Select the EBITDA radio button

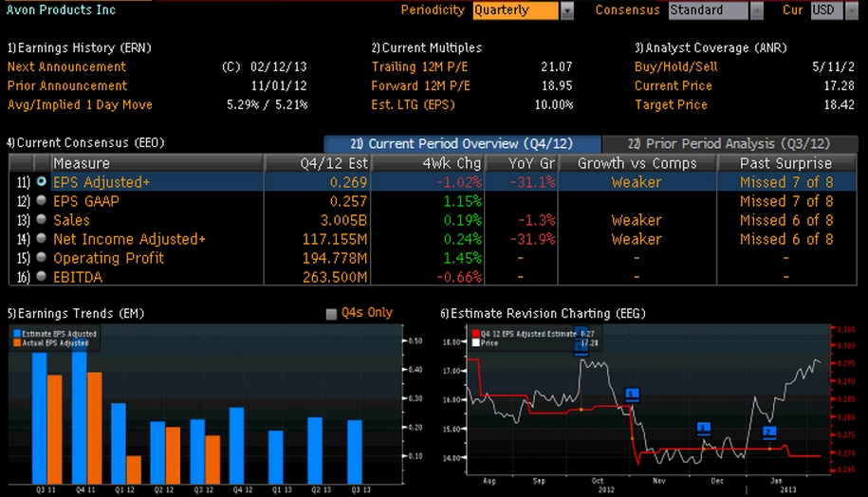click(x=41, y=276)
